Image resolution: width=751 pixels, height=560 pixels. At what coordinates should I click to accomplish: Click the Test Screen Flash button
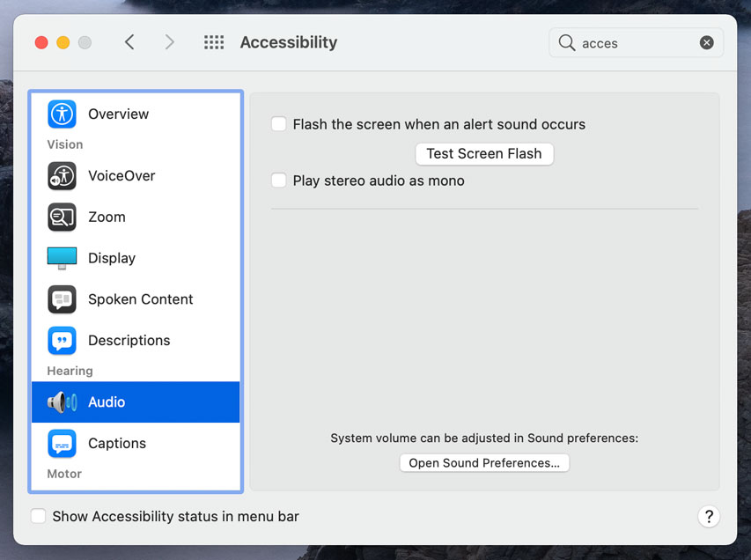click(483, 153)
